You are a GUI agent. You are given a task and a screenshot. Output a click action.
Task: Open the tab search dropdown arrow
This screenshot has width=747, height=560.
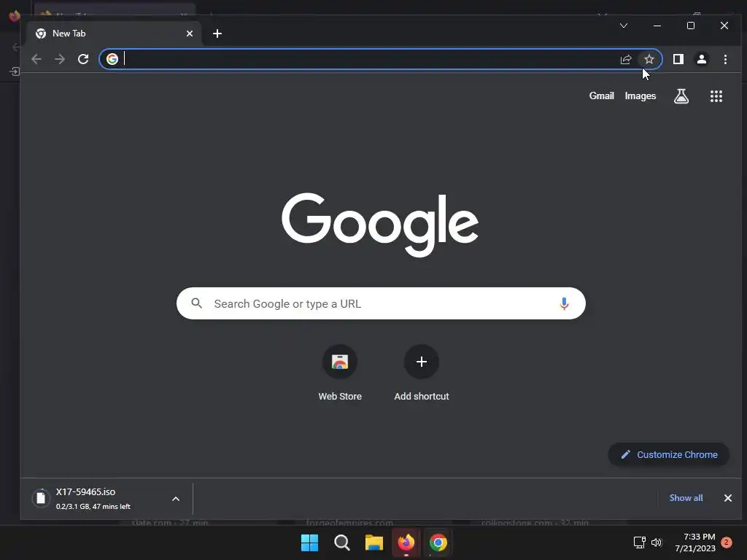[x=624, y=26]
